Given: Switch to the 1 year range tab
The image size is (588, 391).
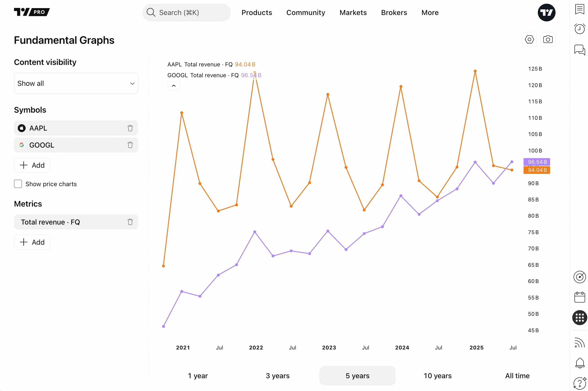Looking at the screenshot, I should click(x=198, y=376).
